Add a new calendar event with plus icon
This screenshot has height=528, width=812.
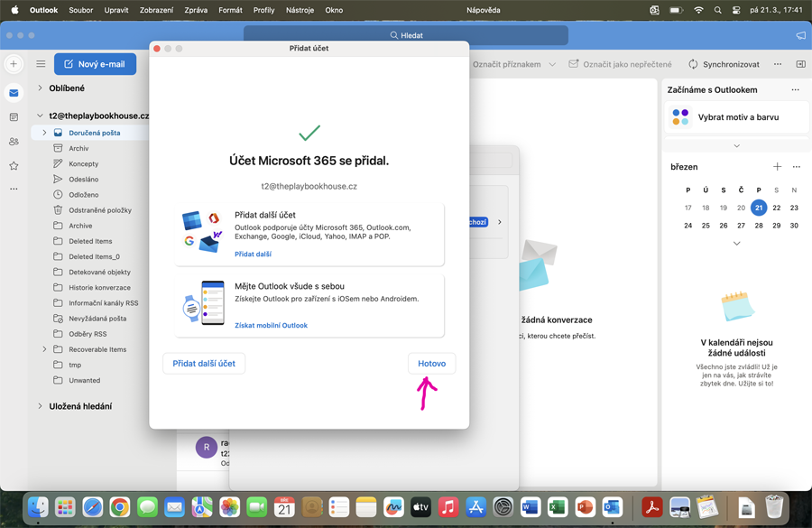777,167
